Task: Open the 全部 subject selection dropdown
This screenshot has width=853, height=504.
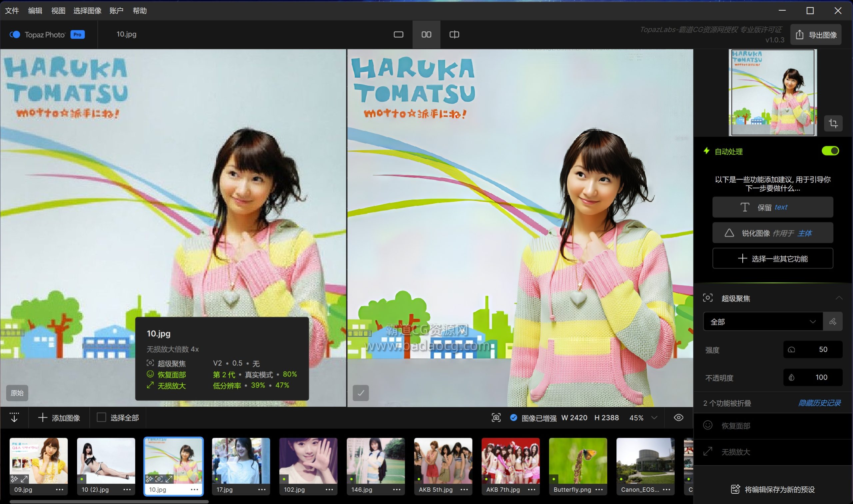Action: tap(763, 321)
